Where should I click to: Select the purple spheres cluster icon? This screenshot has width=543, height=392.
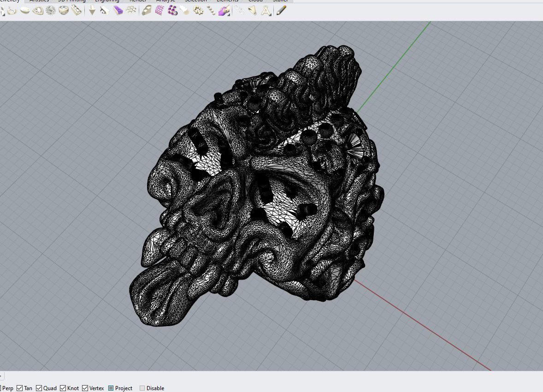tap(172, 11)
